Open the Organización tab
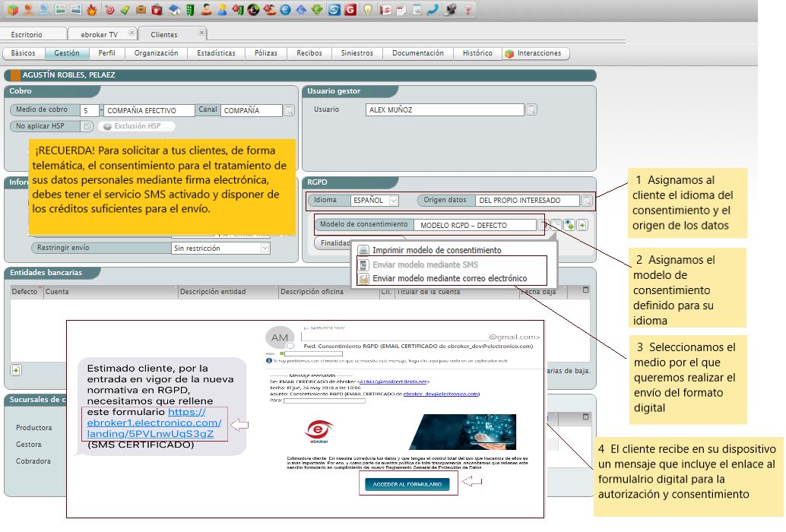The width and height of the screenshot is (786, 532). [156, 53]
